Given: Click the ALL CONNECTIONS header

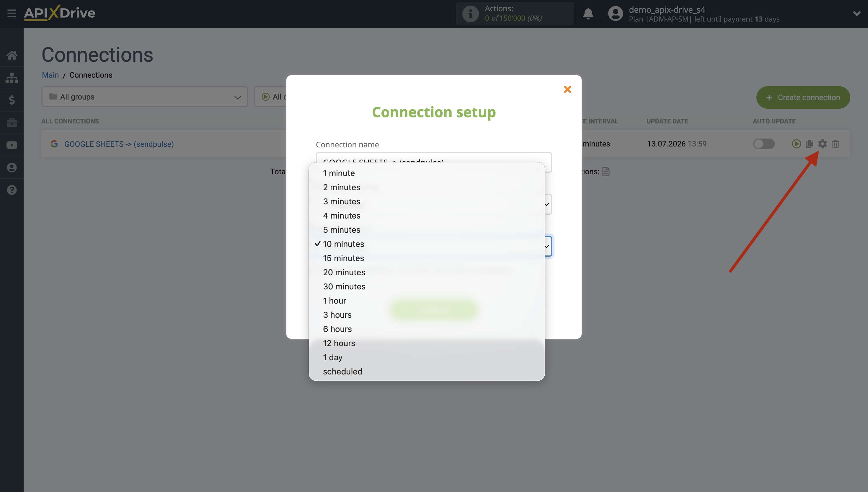Looking at the screenshot, I should [x=70, y=121].
